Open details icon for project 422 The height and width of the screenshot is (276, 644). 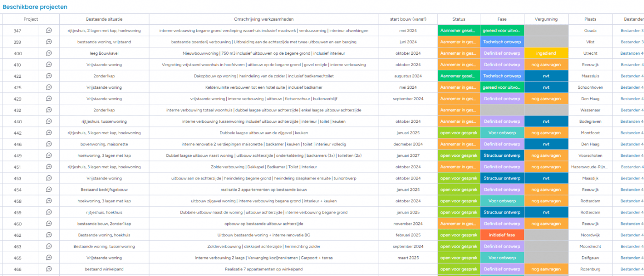pos(49,76)
